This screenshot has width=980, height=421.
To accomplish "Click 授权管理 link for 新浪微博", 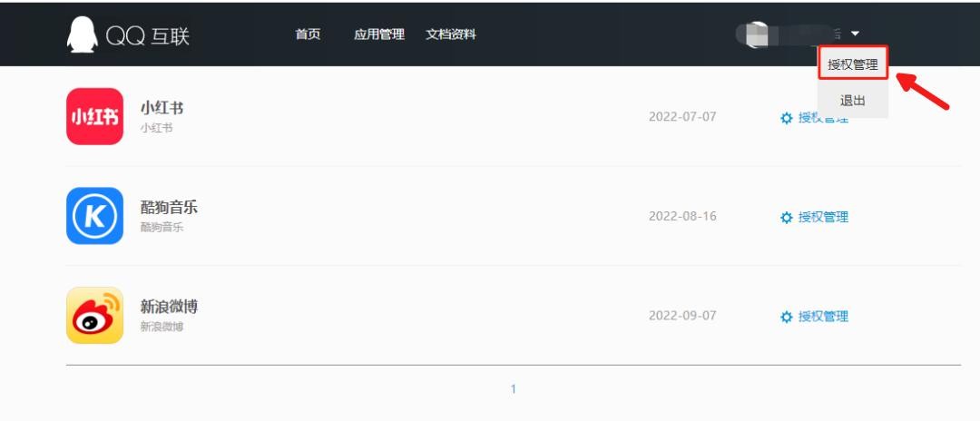I will [823, 317].
